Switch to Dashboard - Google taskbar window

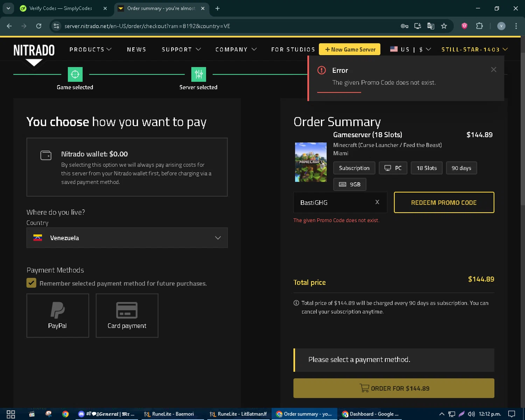370,414
